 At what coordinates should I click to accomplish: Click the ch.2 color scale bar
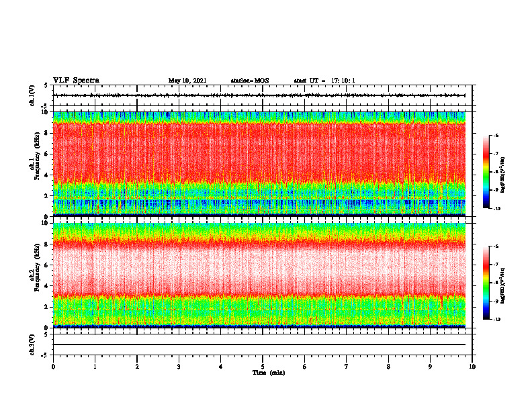[486, 283]
